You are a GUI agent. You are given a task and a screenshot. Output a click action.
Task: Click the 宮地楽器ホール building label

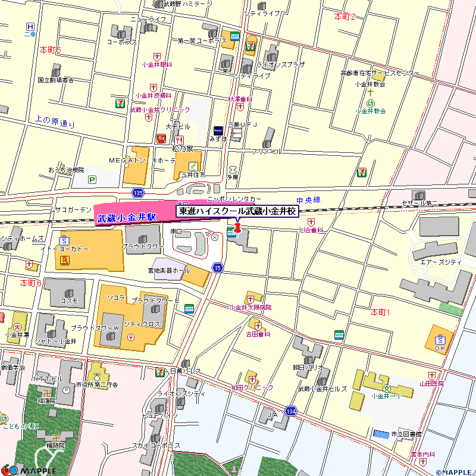point(169,270)
